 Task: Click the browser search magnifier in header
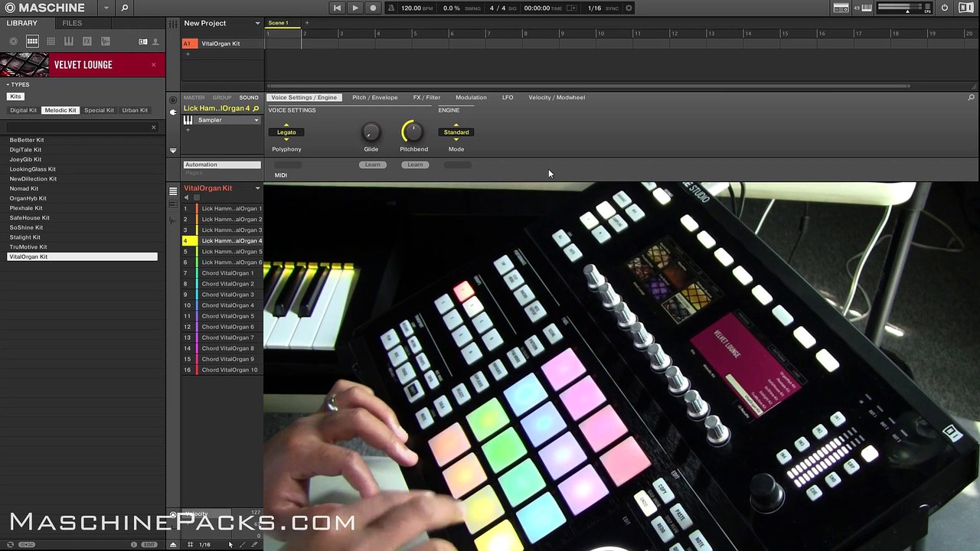point(124,8)
